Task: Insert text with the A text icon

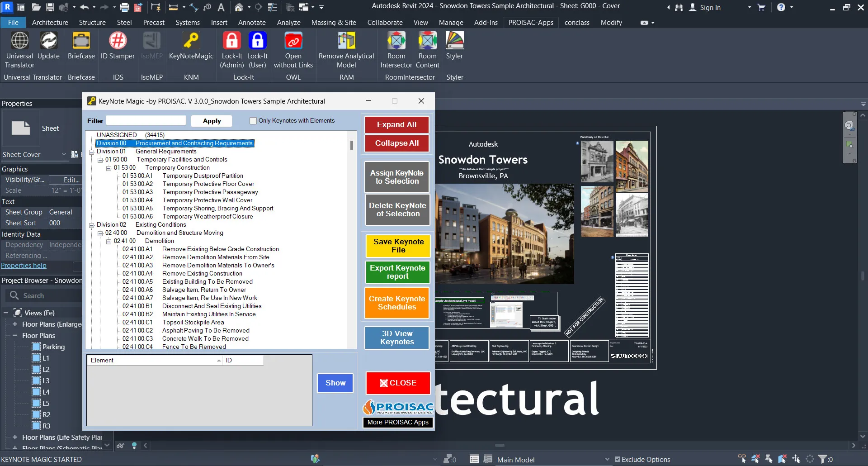Action: coord(221,7)
